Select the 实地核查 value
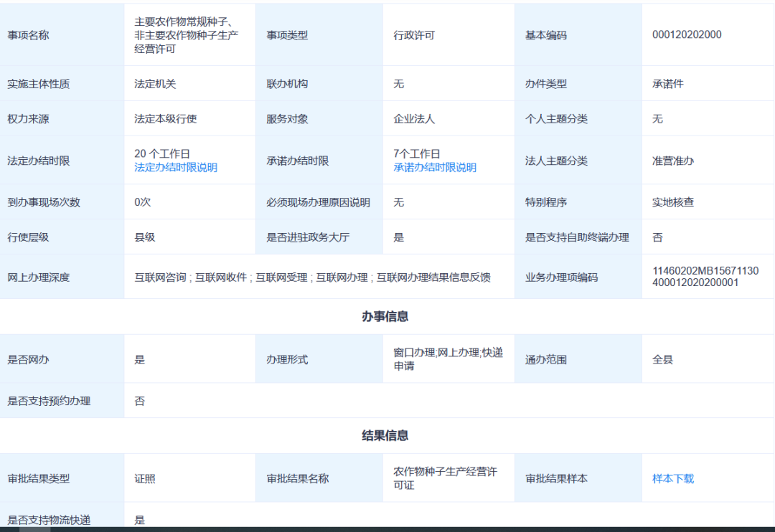Image resolution: width=775 pixels, height=532 pixels. [672, 202]
